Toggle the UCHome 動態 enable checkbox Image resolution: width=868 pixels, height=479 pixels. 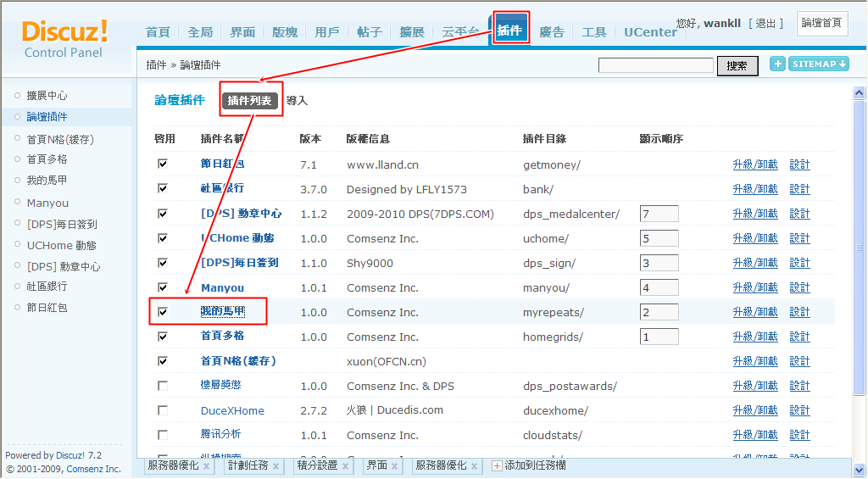point(163,237)
